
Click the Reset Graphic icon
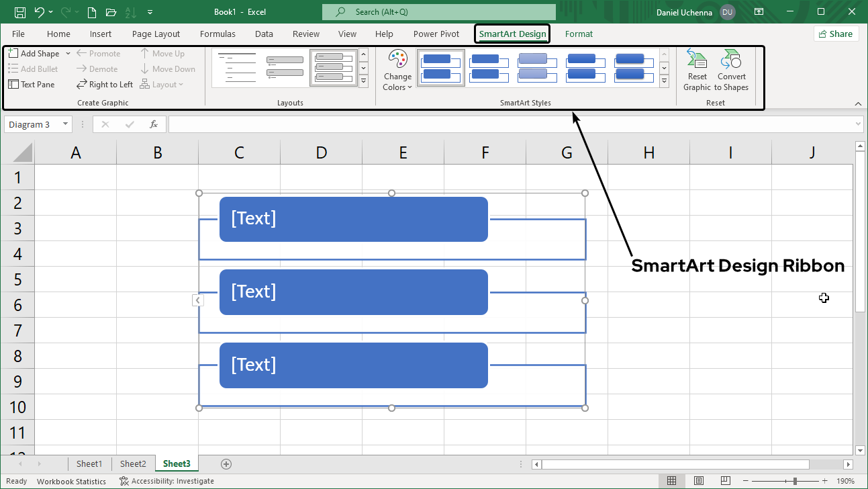coord(697,70)
